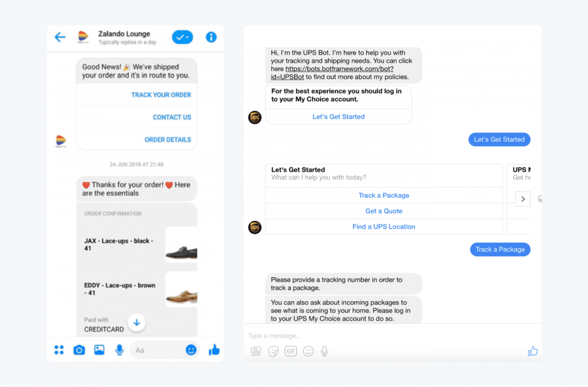Send a thumbs up in Zalando conversation
The height and width of the screenshot is (387, 588).
pos(214,350)
